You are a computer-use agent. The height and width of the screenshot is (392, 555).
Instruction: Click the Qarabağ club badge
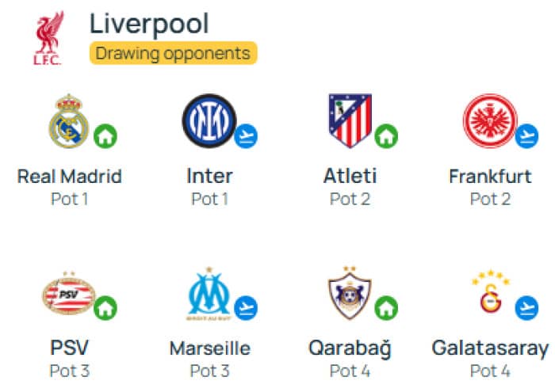tap(350, 293)
